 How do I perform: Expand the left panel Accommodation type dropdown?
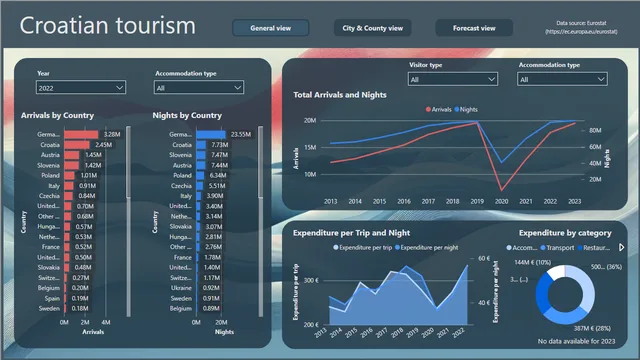coord(199,88)
